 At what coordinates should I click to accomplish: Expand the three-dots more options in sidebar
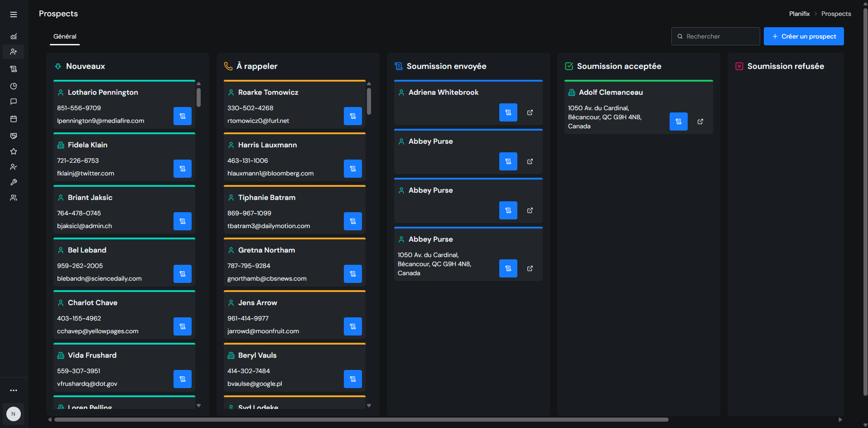point(14,390)
